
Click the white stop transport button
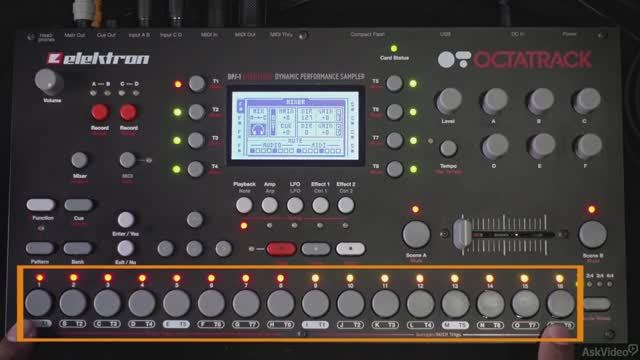350,249
